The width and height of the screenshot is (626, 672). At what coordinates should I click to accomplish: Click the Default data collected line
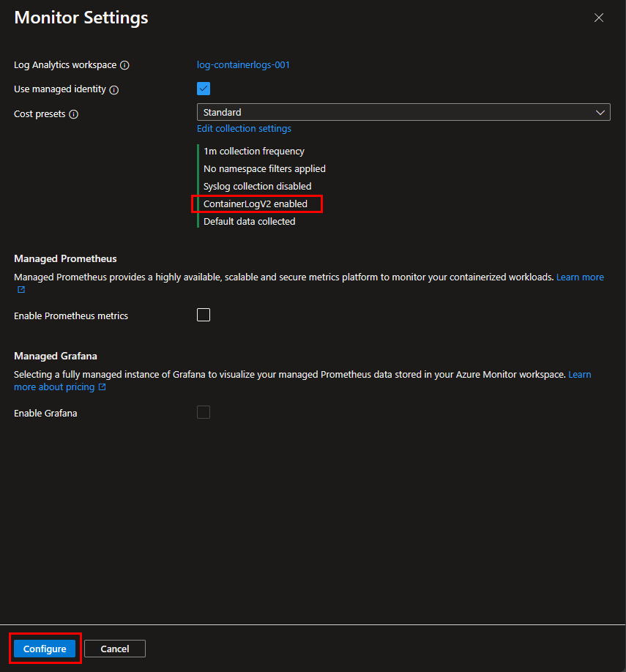tap(249, 222)
